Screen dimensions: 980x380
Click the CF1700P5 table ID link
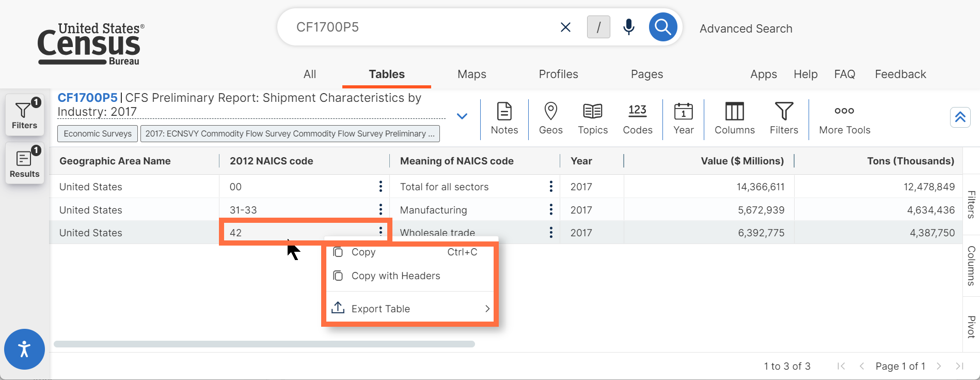pyautogui.click(x=87, y=98)
